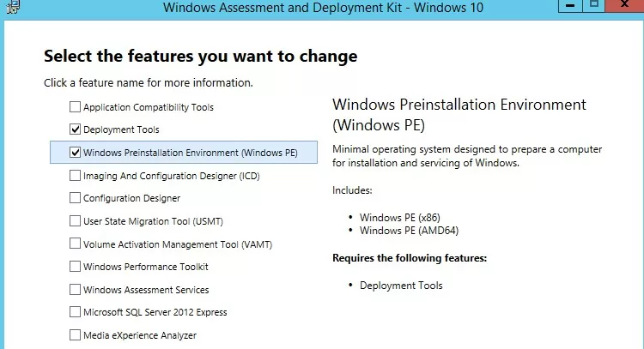Tick the Imaging And Configuration Designer checkbox
This screenshot has height=349, width=644.
(x=75, y=176)
